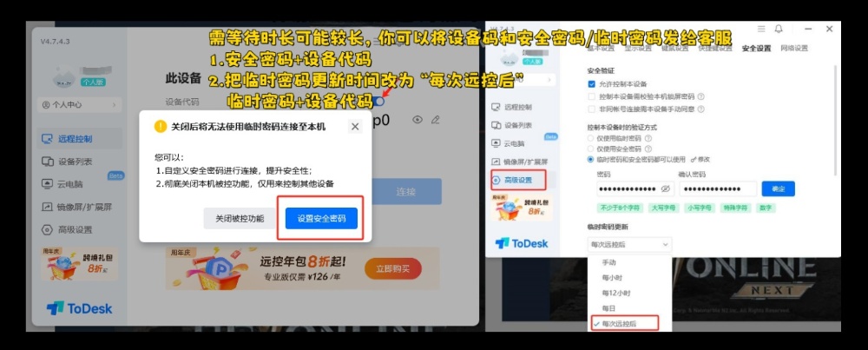Click the ToDesk logo in the left window

coord(79,308)
